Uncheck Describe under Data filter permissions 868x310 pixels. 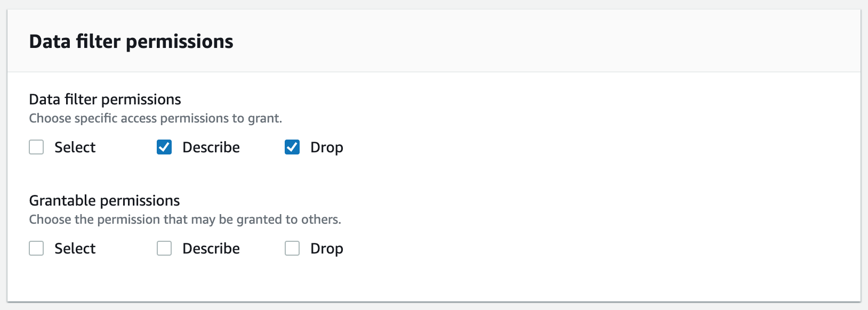pos(164,147)
